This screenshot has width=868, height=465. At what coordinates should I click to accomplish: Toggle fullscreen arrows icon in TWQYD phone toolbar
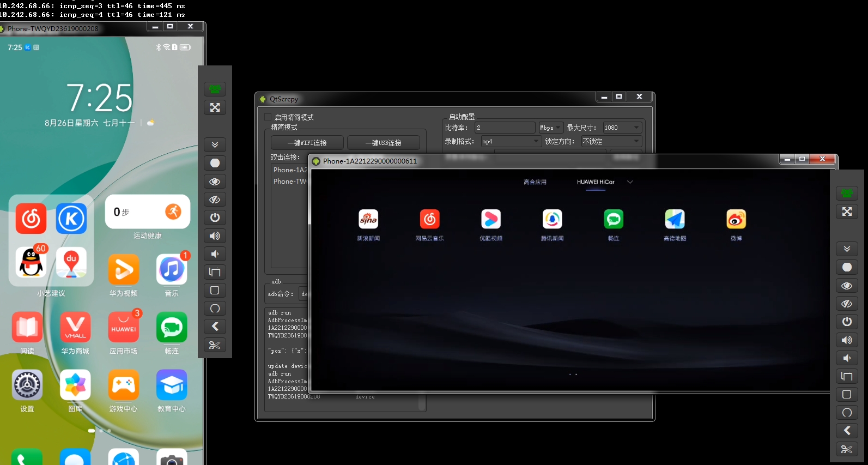pyautogui.click(x=215, y=107)
